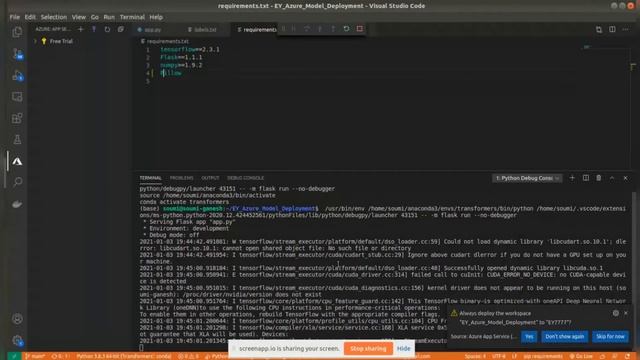640x360 pixels.
Task: Switch to DEBUG CONSOLE panel tab
Action: pos(245,178)
